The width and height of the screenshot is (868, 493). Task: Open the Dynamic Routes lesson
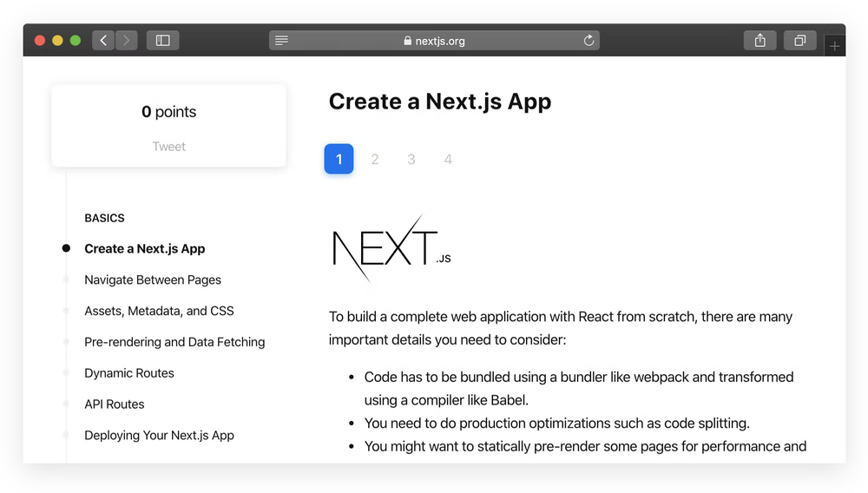pyautogui.click(x=129, y=373)
